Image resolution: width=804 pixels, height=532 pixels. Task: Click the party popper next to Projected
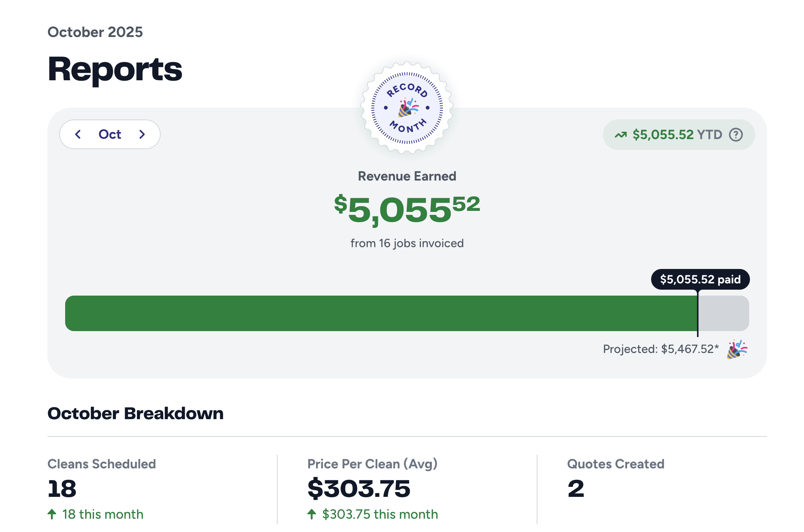tap(737, 349)
